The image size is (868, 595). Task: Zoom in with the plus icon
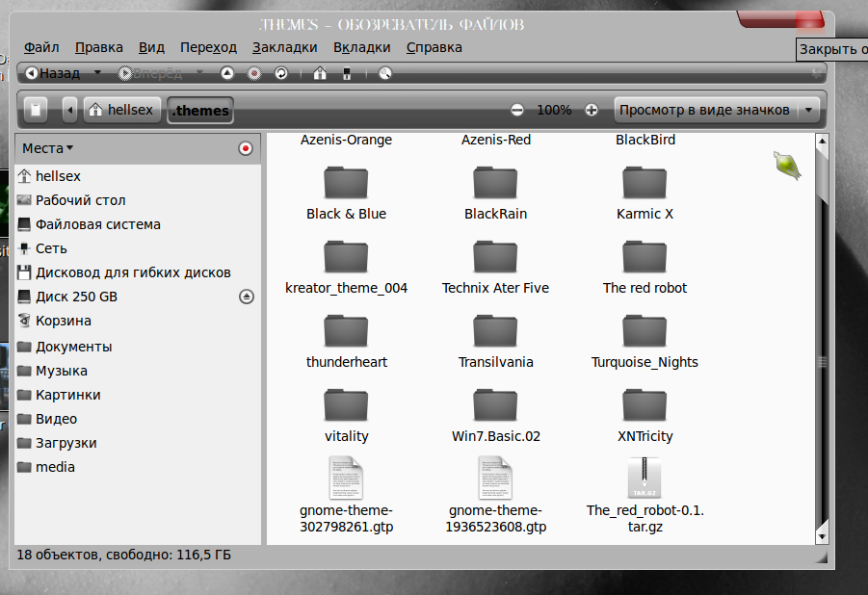[x=592, y=110]
